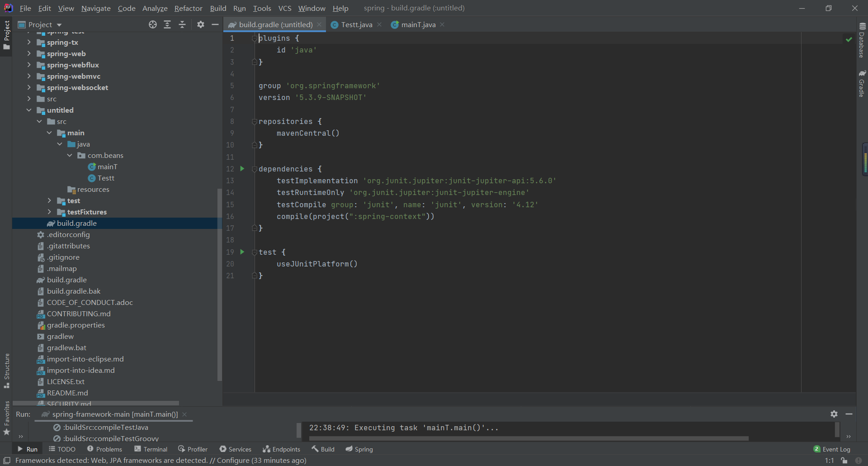Open the Refactor menu

(x=189, y=8)
